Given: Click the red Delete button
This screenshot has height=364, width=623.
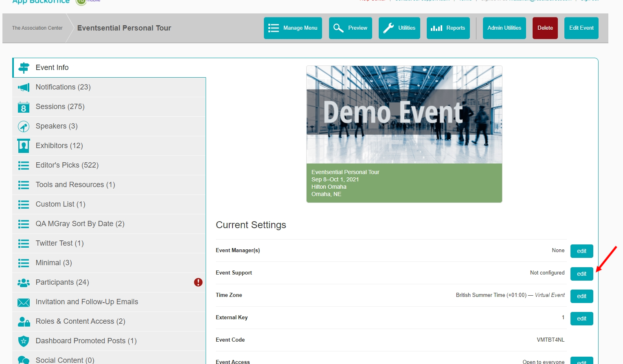Looking at the screenshot, I should [545, 28].
